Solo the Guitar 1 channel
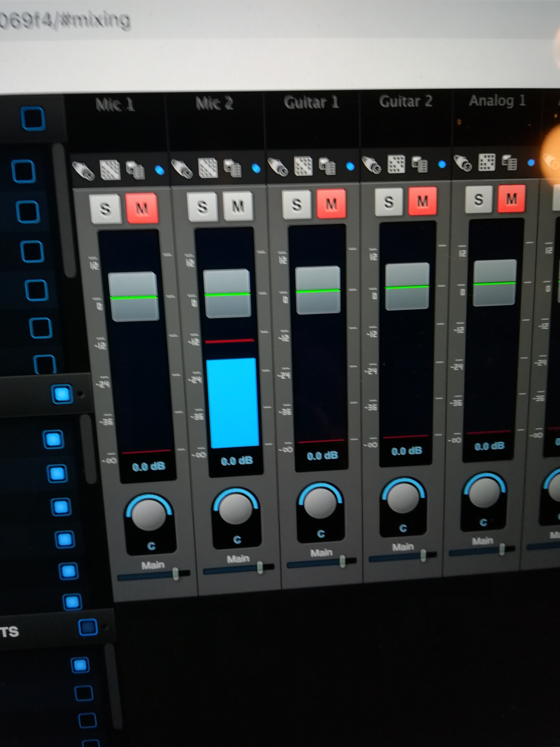This screenshot has width=560, height=747. pos(296,204)
